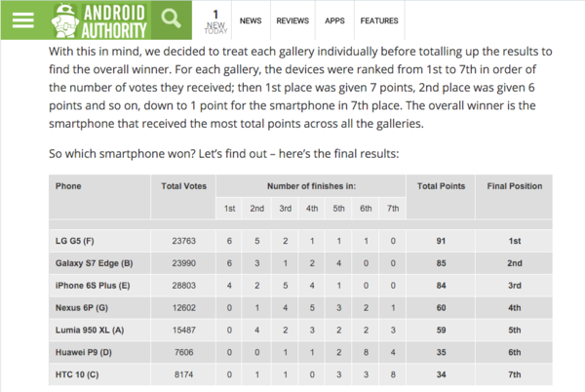Click the Total Points column header

tap(441, 186)
